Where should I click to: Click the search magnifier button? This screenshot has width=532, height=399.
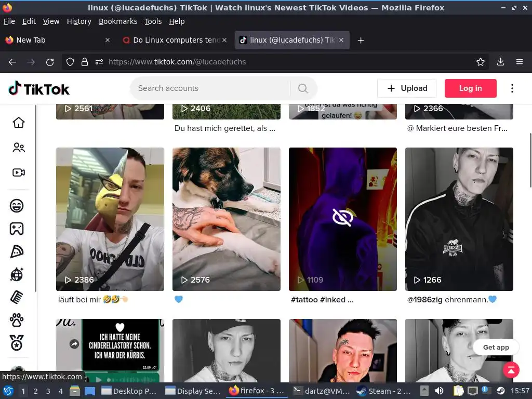pos(303,88)
